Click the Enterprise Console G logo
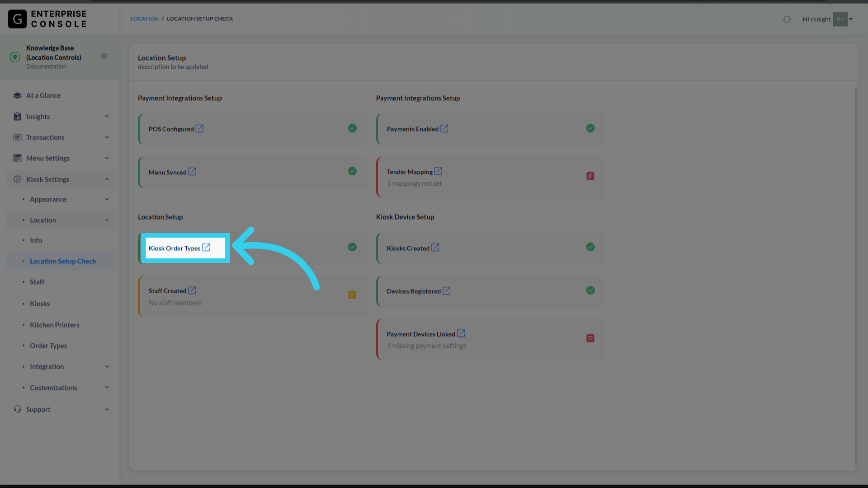868x488 pixels. tap(18, 19)
